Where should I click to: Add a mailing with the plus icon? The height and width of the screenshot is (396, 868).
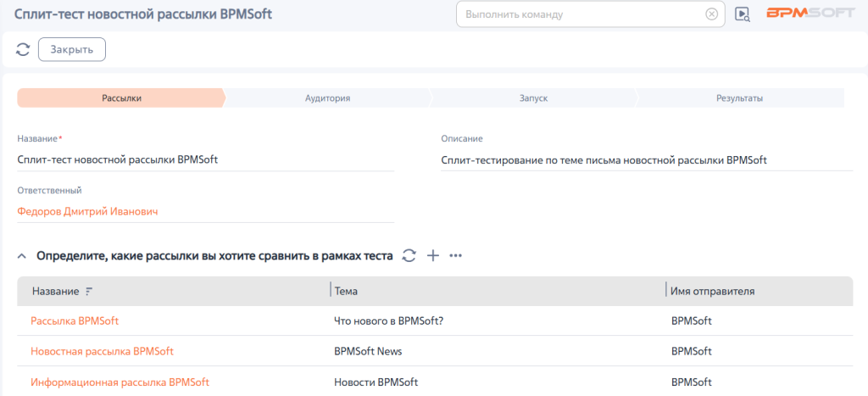click(432, 256)
